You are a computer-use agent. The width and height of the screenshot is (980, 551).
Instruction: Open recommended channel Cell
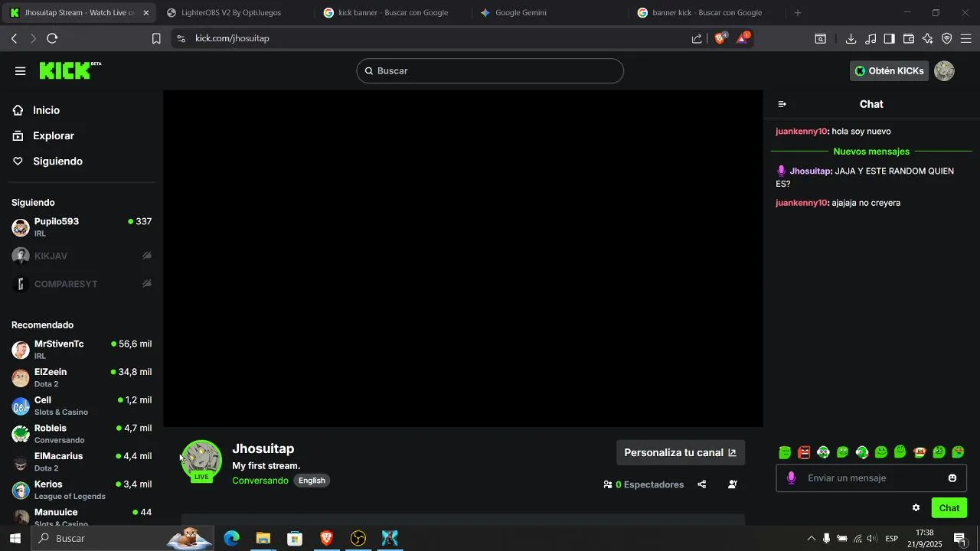[x=82, y=406]
